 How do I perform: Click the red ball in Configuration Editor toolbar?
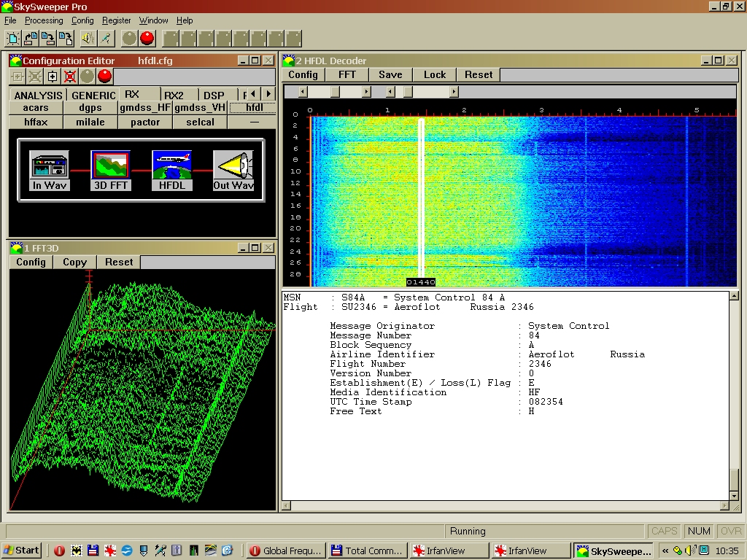(x=105, y=76)
